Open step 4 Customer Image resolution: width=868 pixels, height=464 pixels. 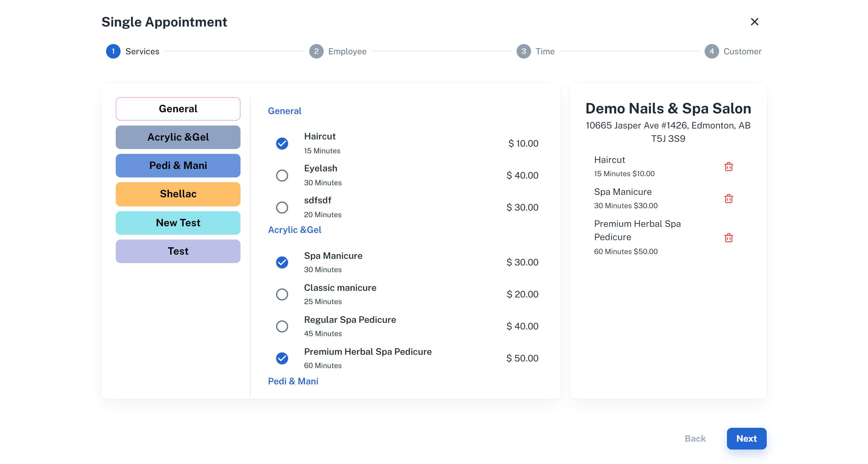pos(711,51)
